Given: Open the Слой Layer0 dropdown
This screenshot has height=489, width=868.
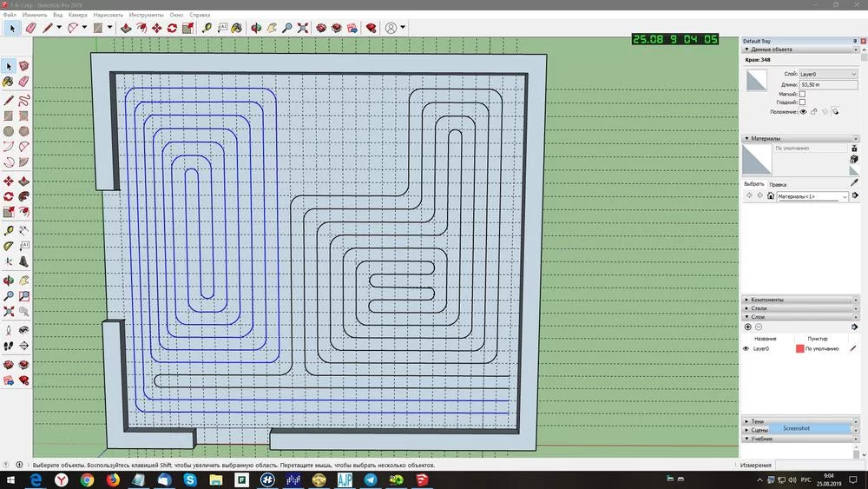Looking at the screenshot, I should [828, 74].
